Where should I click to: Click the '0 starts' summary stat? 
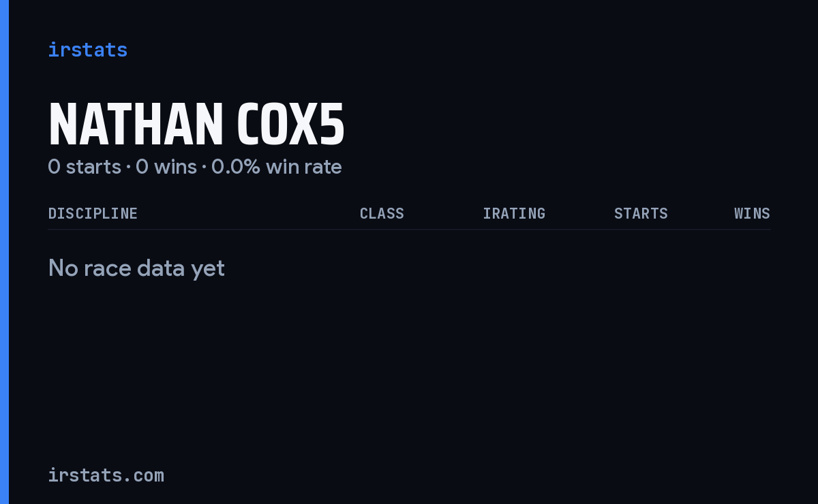(x=85, y=167)
